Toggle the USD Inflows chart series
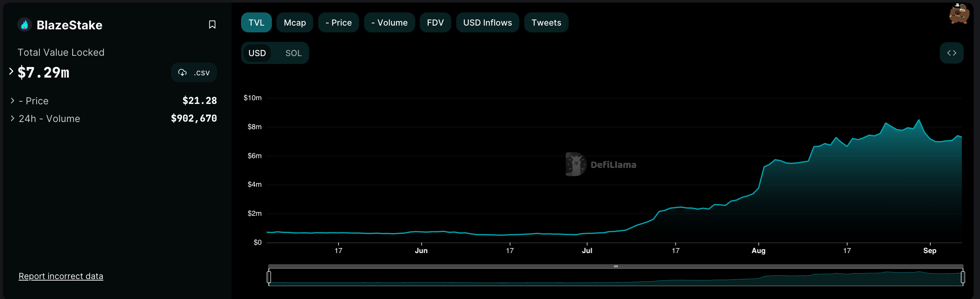Screen dimensions: 980x299 [x=487, y=23]
